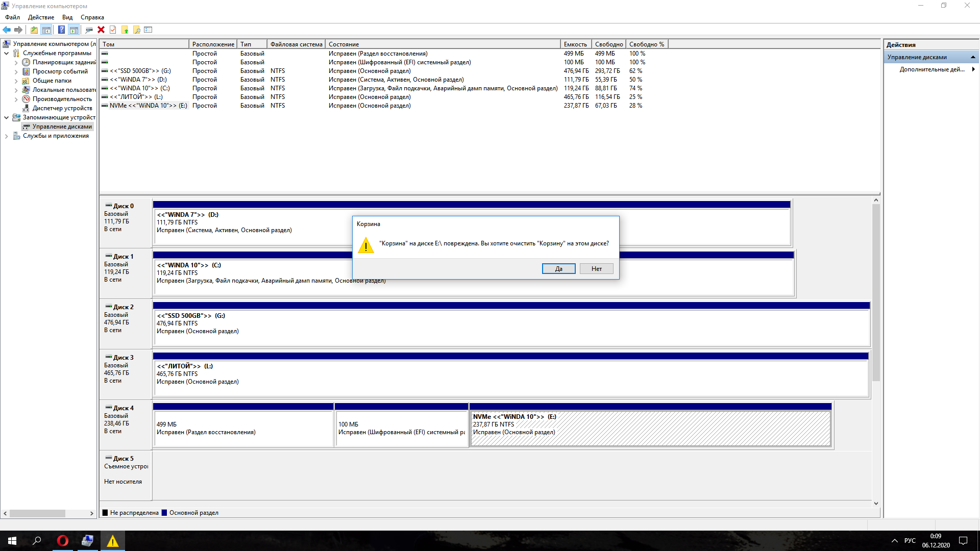Toggle the show/hide action pane icon
The image size is (980, 551).
point(73,30)
